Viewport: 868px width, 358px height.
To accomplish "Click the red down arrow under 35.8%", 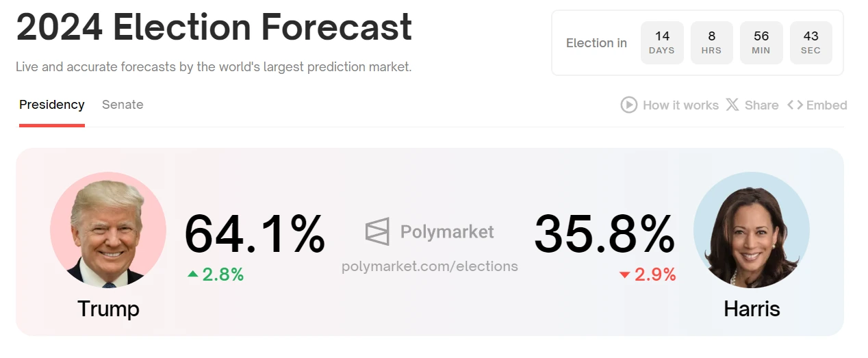I will coord(624,275).
